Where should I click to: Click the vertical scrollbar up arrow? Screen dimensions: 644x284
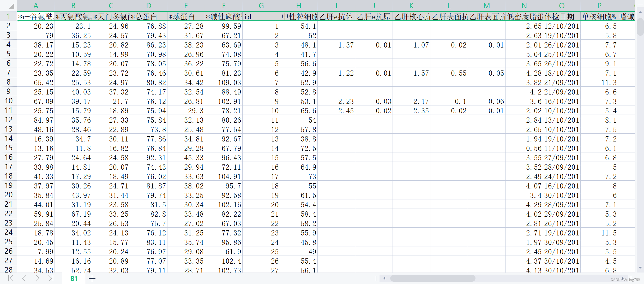pos(640,12)
